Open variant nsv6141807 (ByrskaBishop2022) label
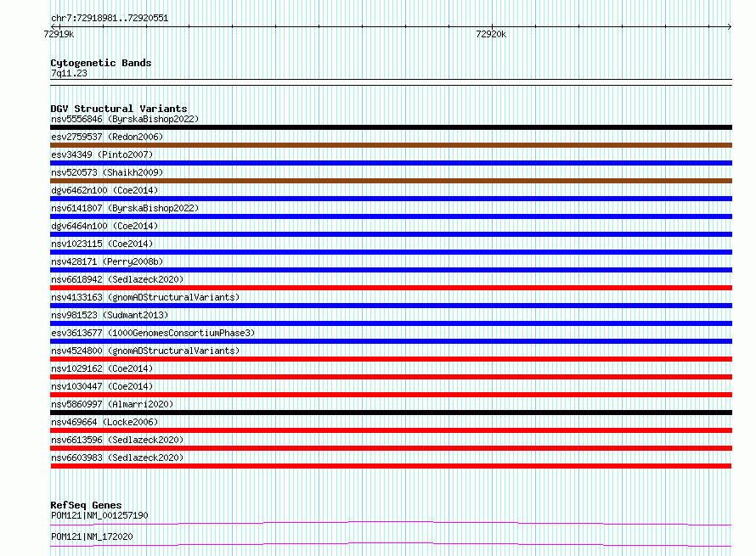Image resolution: width=756 pixels, height=556 pixels. click(125, 208)
